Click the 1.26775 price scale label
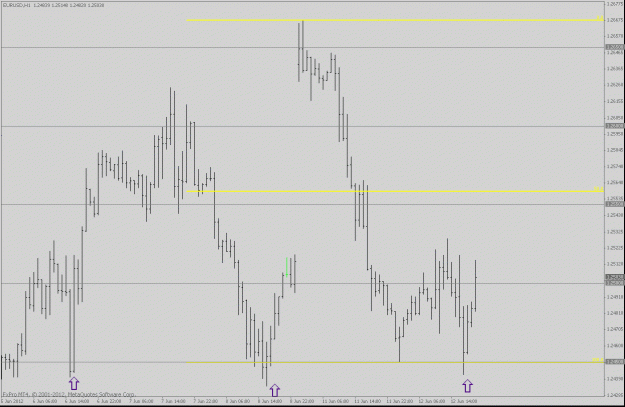 pos(614,4)
